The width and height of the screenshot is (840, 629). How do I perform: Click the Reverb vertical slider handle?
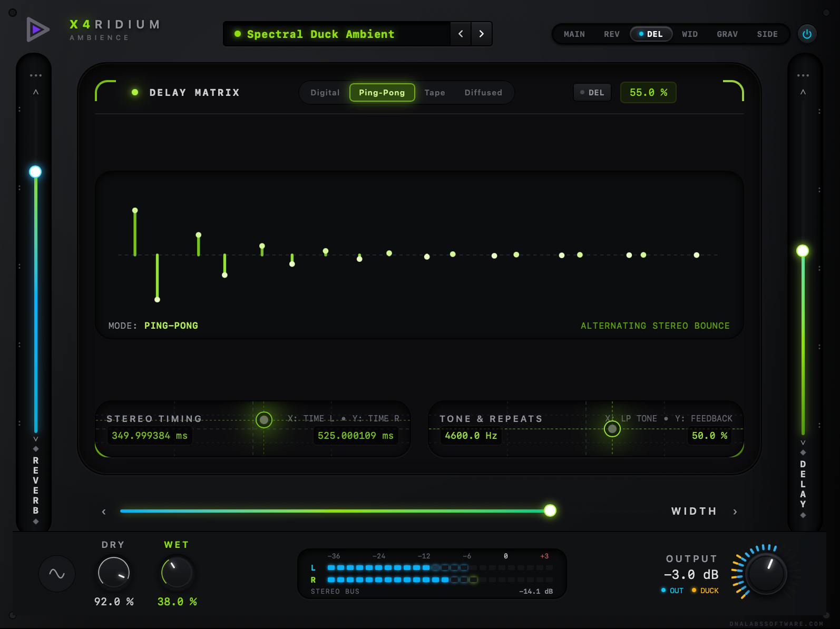click(35, 172)
